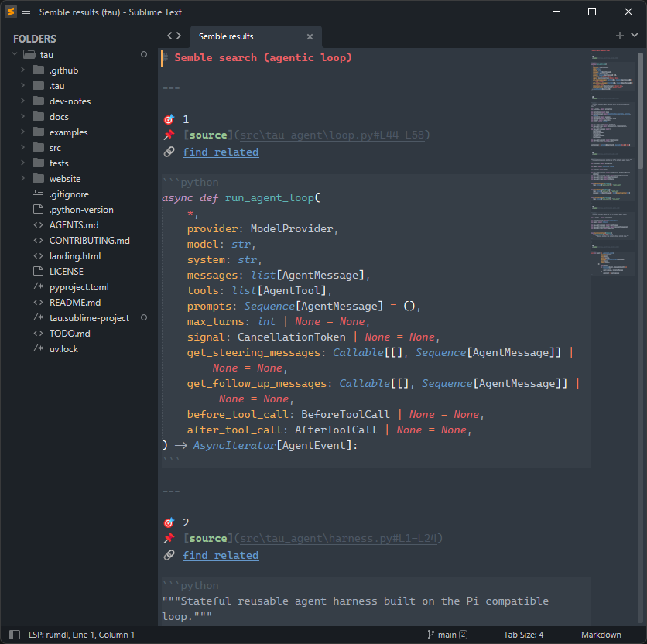This screenshot has height=644, width=647.
Task: Expand the .tau folder
Action: [22, 85]
